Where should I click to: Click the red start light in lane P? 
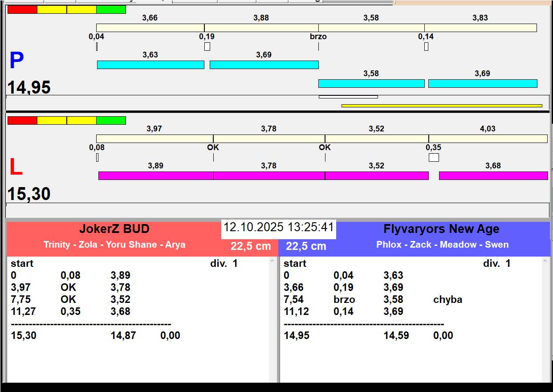(22, 9)
